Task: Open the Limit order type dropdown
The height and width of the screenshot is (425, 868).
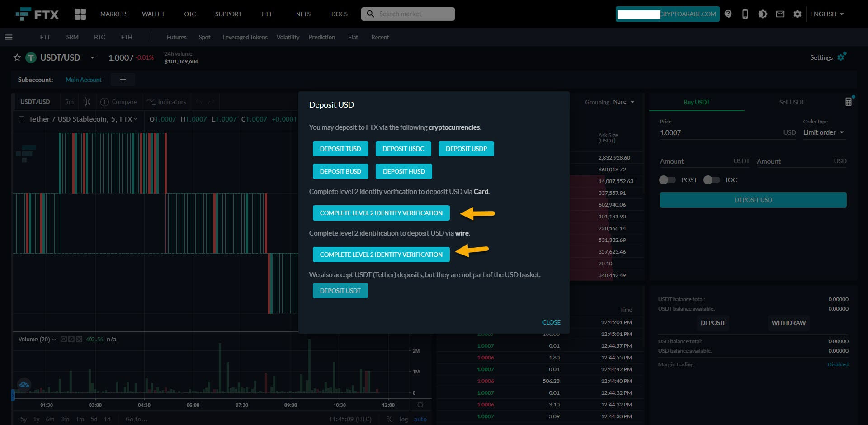Action: [x=823, y=132]
